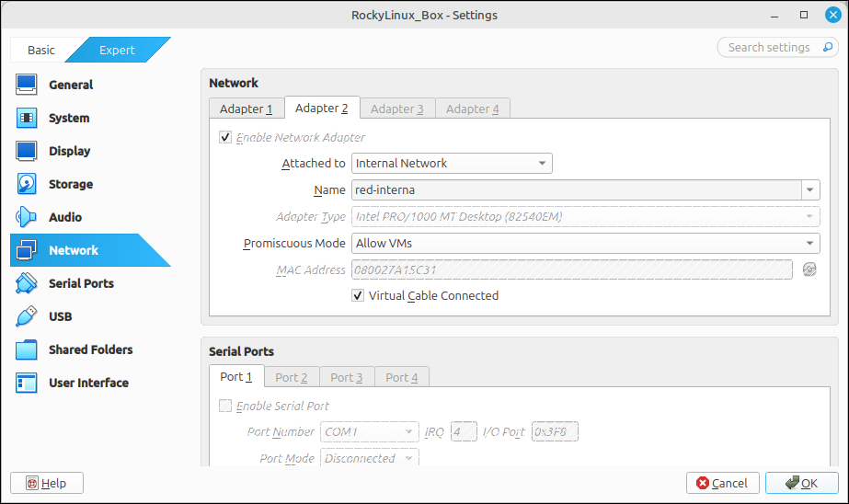Click the Serial Ports connector icon
The height and width of the screenshot is (504, 849).
tap(26, 283)
